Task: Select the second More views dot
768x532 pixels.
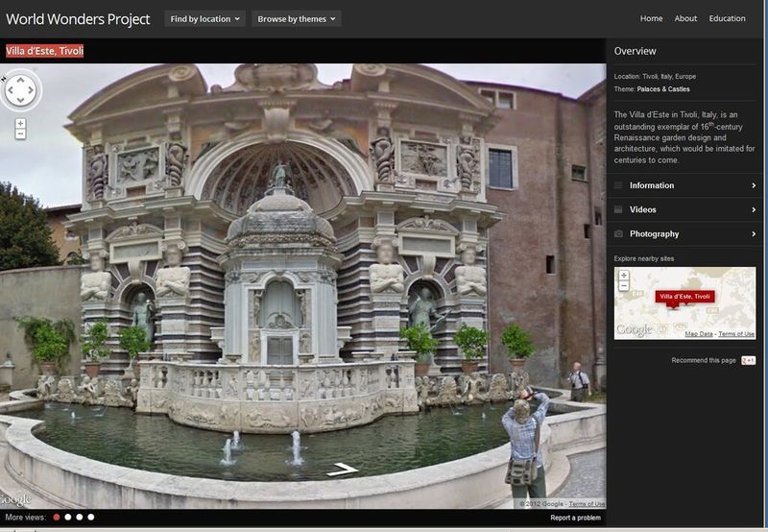Action: 67,517
